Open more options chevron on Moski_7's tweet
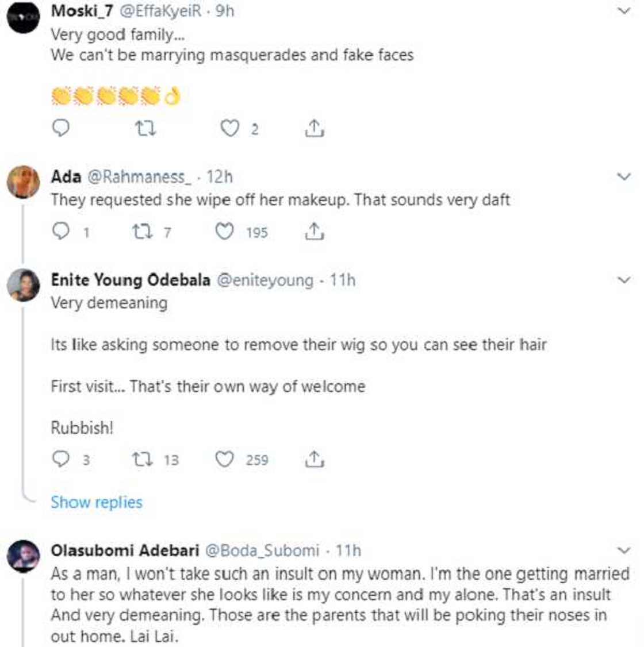Screen dimensions: 644x647 (x=624, y=11)
